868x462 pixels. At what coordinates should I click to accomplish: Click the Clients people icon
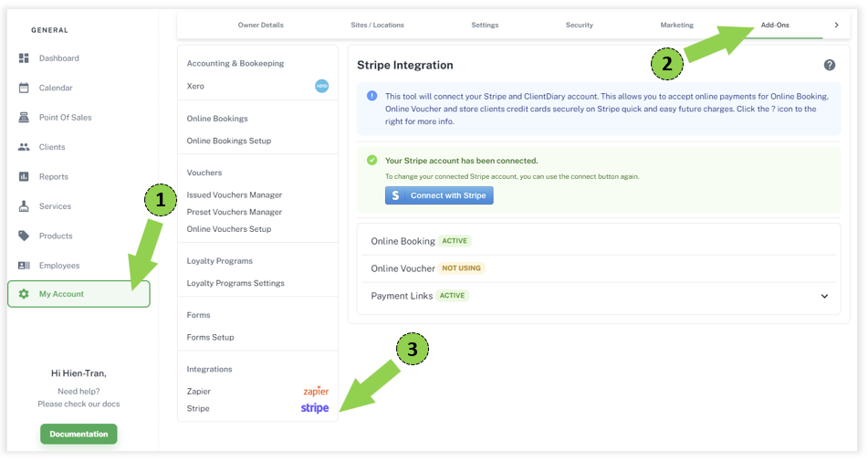point(24,147)
